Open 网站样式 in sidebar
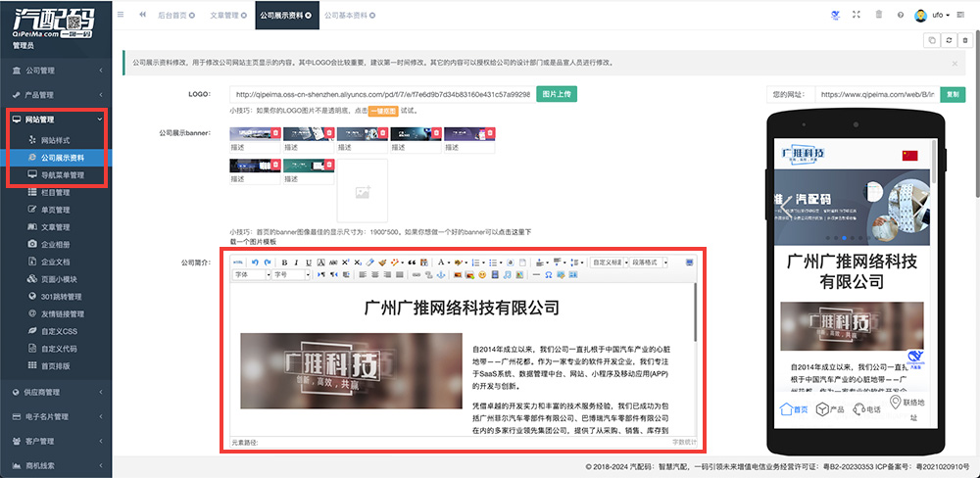The image size is (980, 478). 54,140
